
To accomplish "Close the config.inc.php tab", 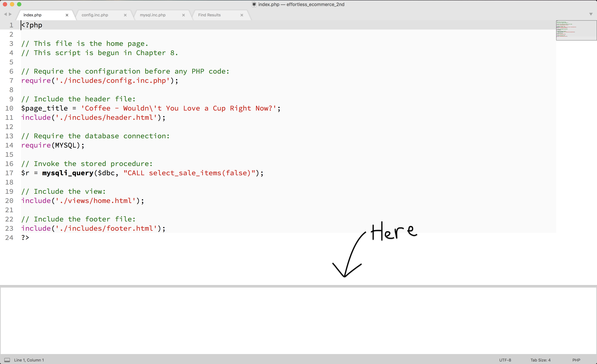I will [x=125, y=15].
